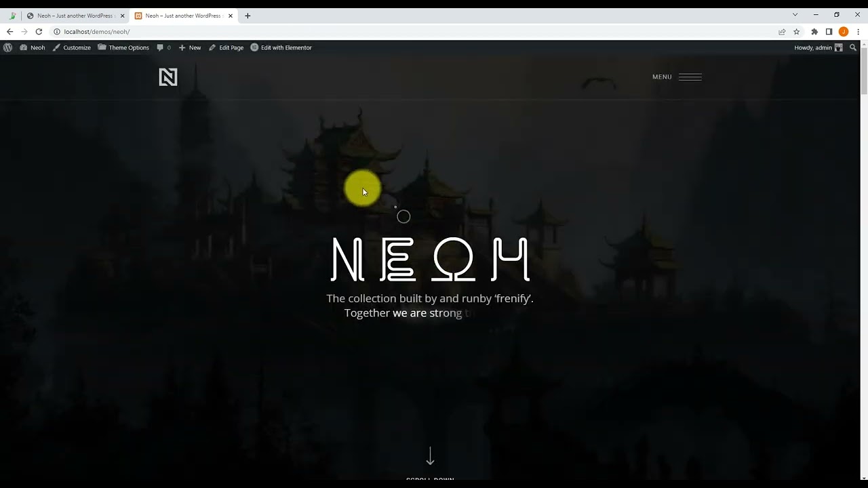Close the first Neoh browser tab
This screenshot has width=868, height=488.
pyautogui.click(x=122, y=16)
